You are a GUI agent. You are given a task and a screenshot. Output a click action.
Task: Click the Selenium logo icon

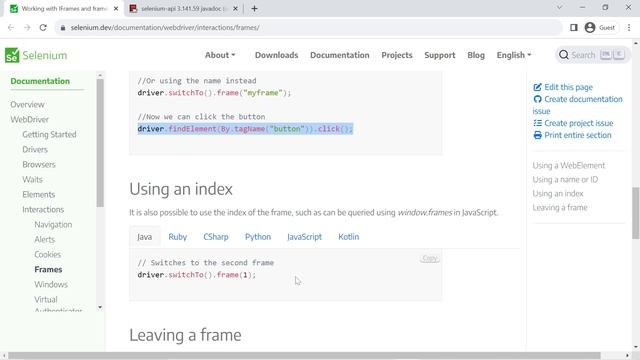tap(12, 55)
